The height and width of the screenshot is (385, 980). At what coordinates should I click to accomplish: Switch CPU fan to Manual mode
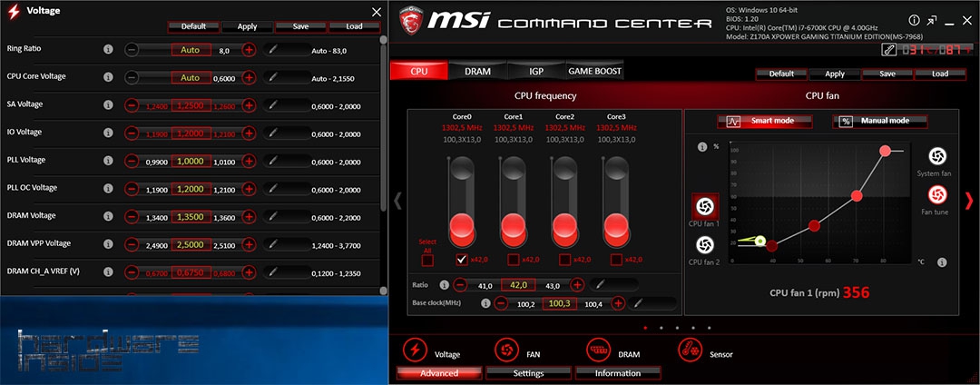(880, 122)
